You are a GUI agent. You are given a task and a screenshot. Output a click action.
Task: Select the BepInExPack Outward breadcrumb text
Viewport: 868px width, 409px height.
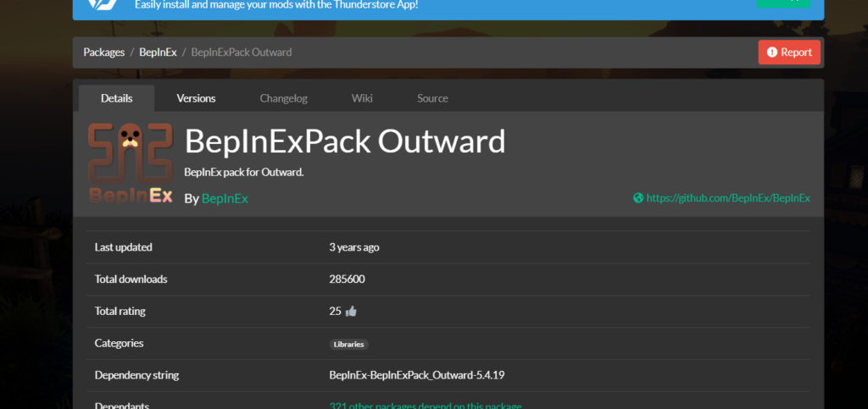point(242,53)
